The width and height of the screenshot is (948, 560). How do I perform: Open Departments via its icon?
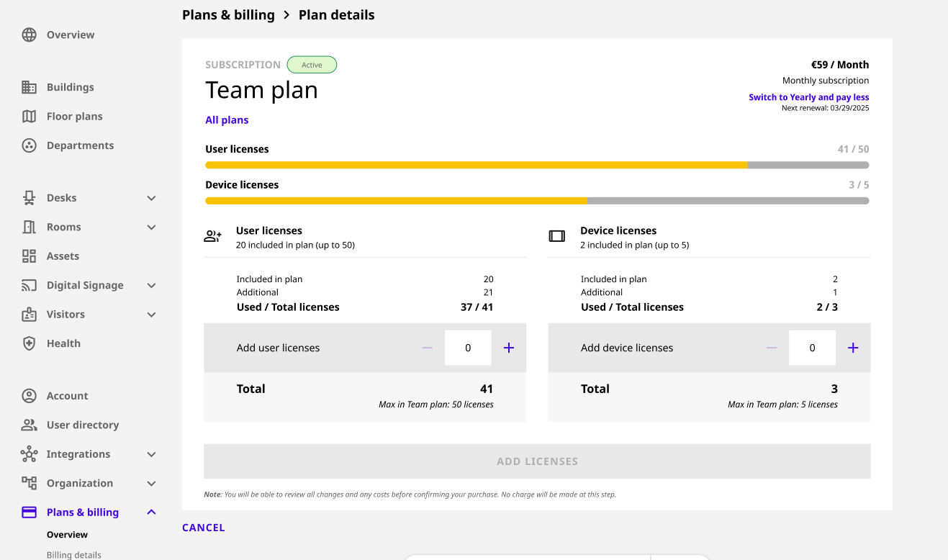29,145
